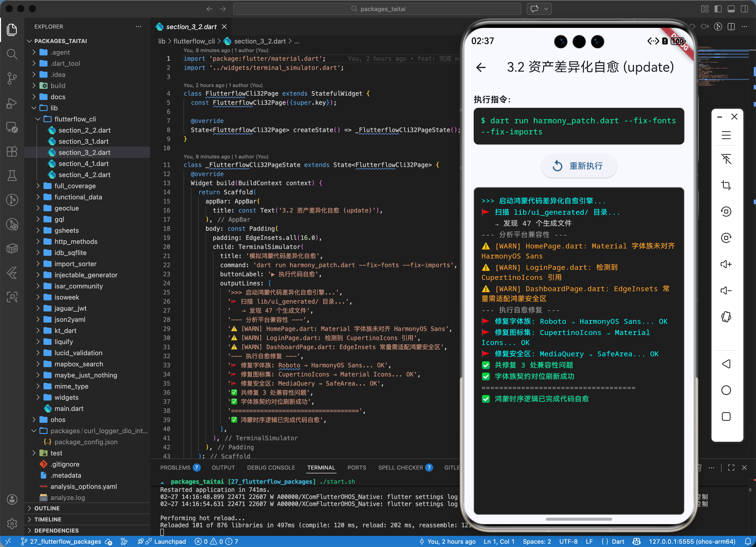Expand the OUTLINE section

coord(47,508)
